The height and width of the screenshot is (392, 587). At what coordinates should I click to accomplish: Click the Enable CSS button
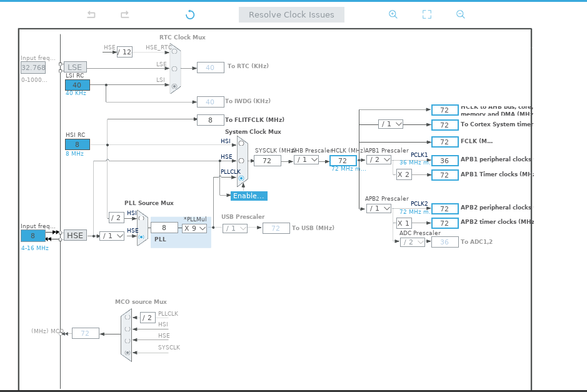pyautogui.click(x=249, y=196)
